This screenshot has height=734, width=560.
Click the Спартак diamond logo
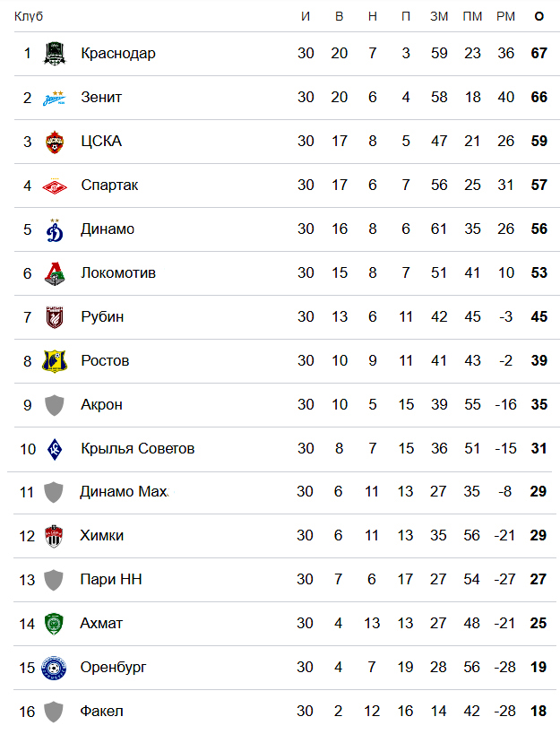[55, 186]
